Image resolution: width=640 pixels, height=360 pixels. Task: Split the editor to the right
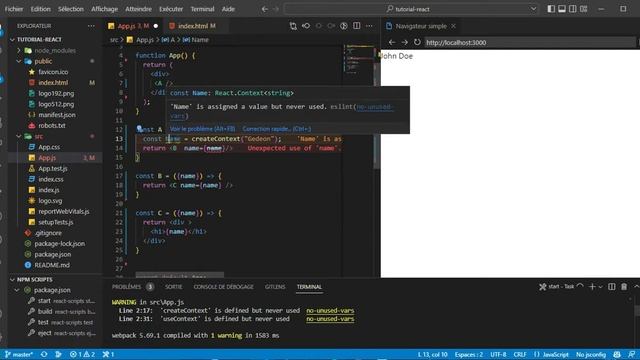357,26
